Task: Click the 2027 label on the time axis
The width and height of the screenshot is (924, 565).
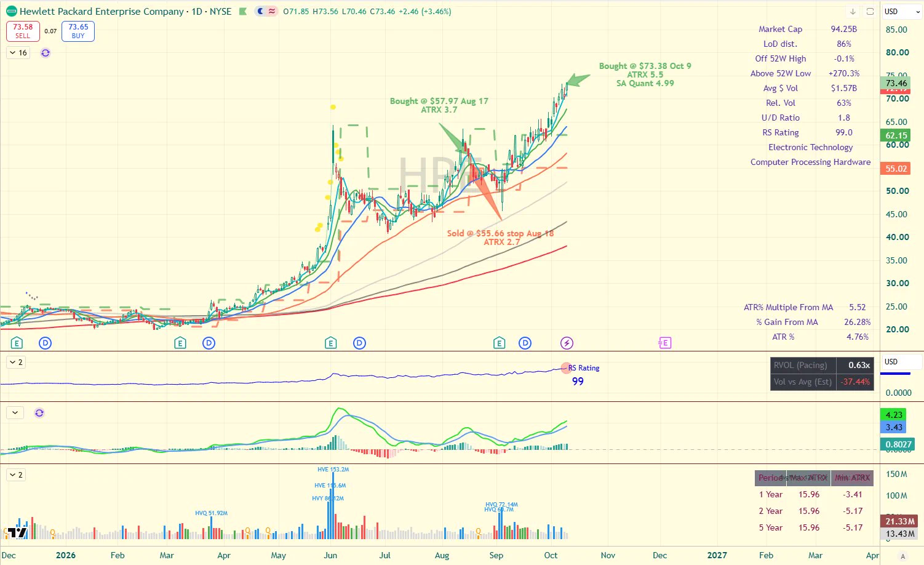Action: [x=717, y=555]
